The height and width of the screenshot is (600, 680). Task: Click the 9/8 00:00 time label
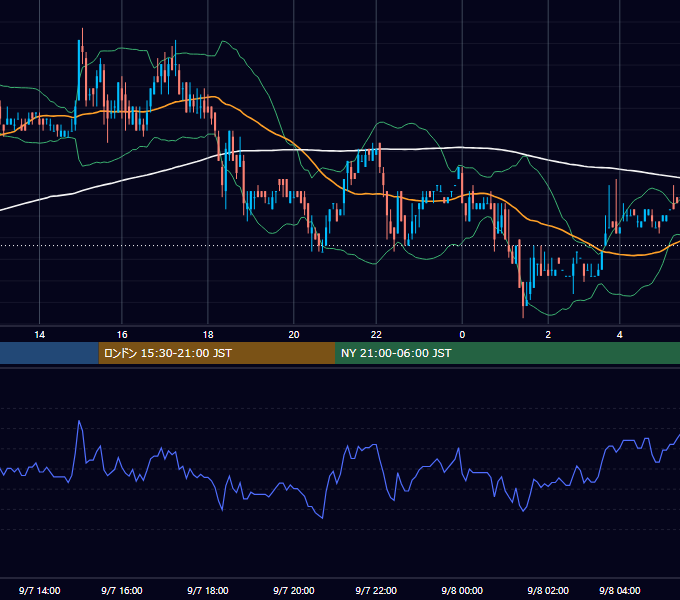click(x=462, y=590)
